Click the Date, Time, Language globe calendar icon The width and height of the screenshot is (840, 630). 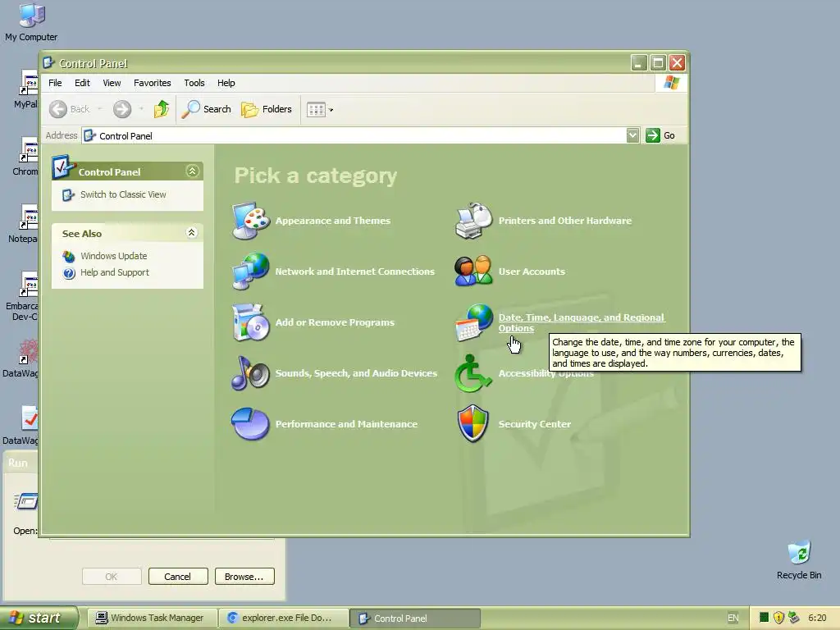click(473, 322)
